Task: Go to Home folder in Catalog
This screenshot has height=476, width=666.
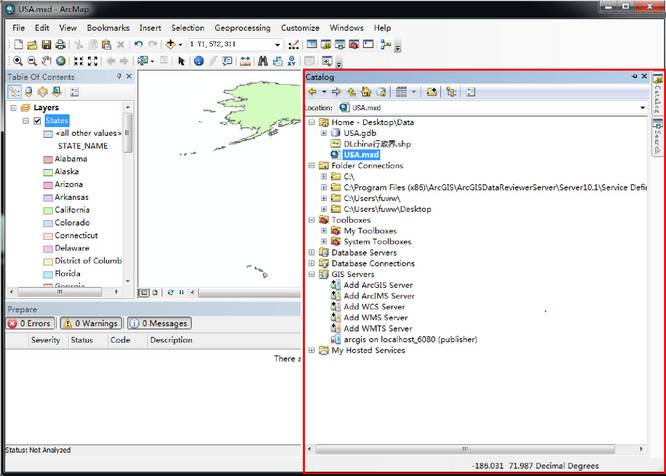Action: [x=366, y=92]
